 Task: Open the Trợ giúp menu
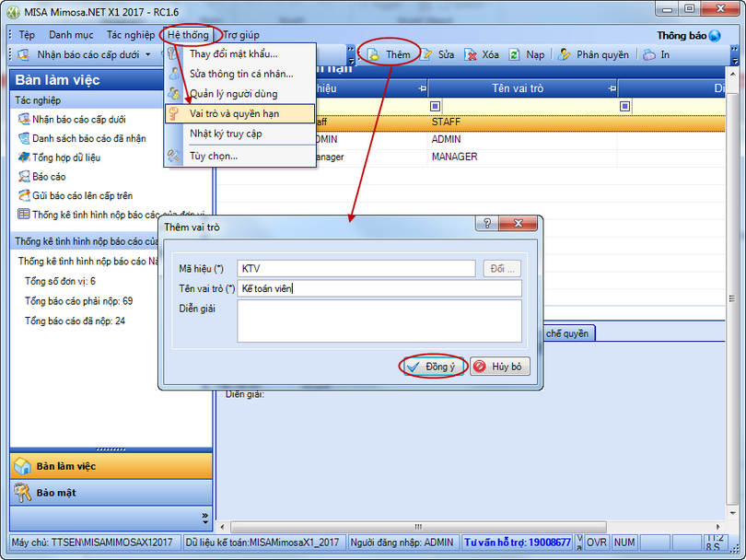[x=241, y=35]
